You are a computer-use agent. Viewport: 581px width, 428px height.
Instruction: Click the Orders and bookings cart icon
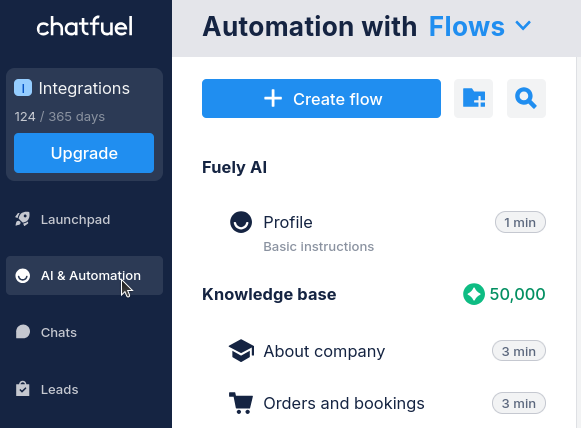(241, 403)
